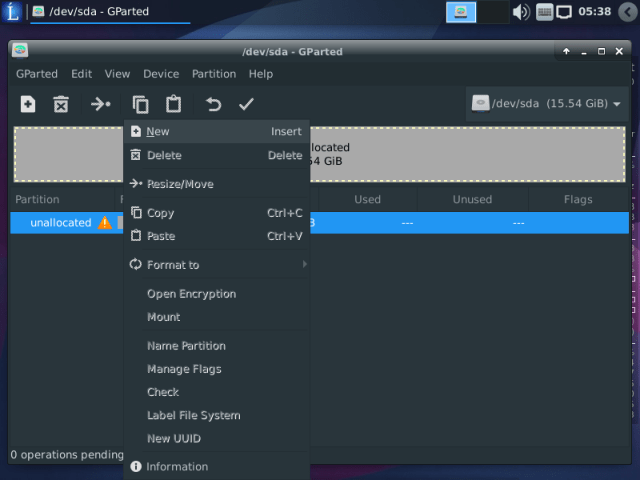Choose Mount from the context menu

tap(217, 317)
